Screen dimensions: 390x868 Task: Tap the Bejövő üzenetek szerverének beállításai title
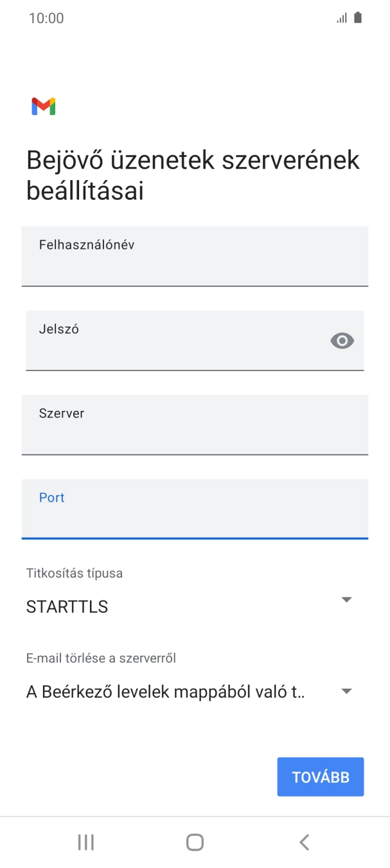tap(191, 174)
